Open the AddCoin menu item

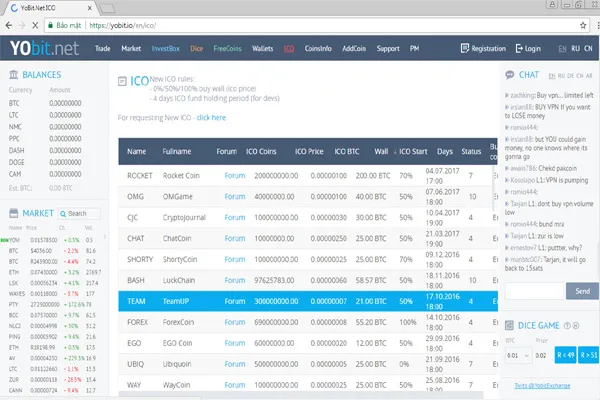click(354, 49)
